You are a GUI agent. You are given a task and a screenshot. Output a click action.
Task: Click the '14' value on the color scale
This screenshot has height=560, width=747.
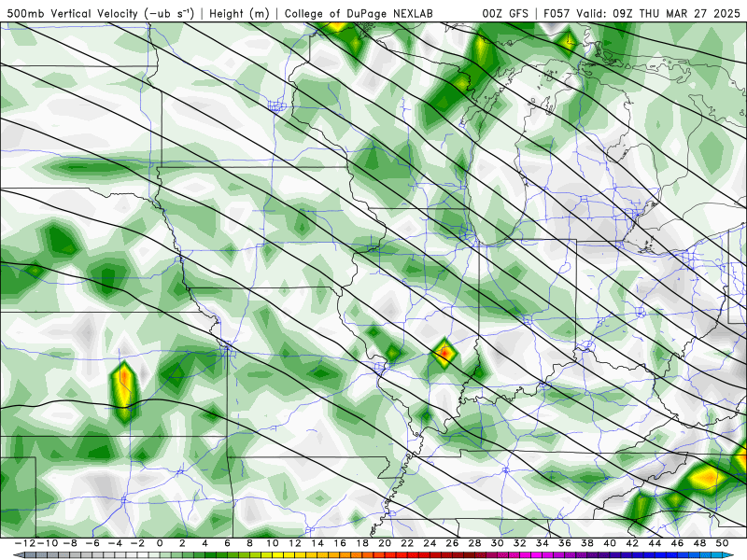[x=317, y=543]
